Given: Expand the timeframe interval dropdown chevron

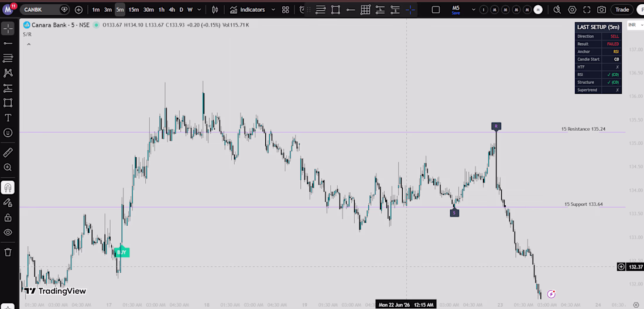Looking at the screenshot, I should tap(199, 9).
